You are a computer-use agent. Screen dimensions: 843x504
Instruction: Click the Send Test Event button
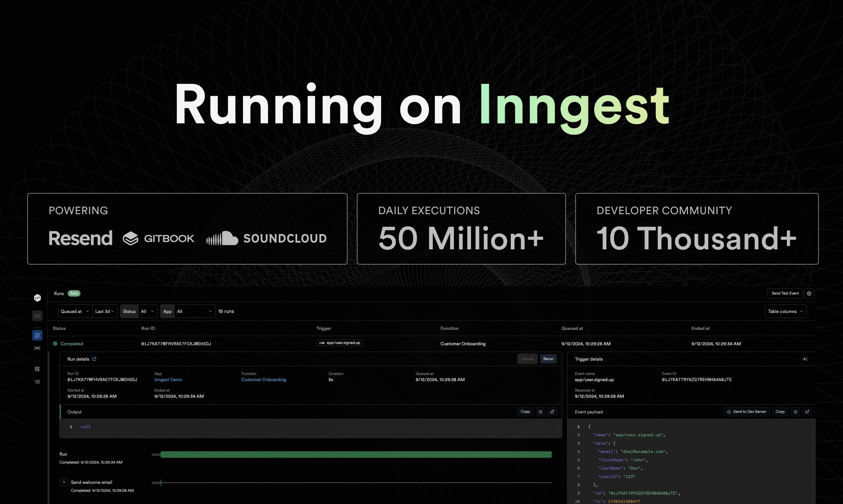click(x=785, y=293)
